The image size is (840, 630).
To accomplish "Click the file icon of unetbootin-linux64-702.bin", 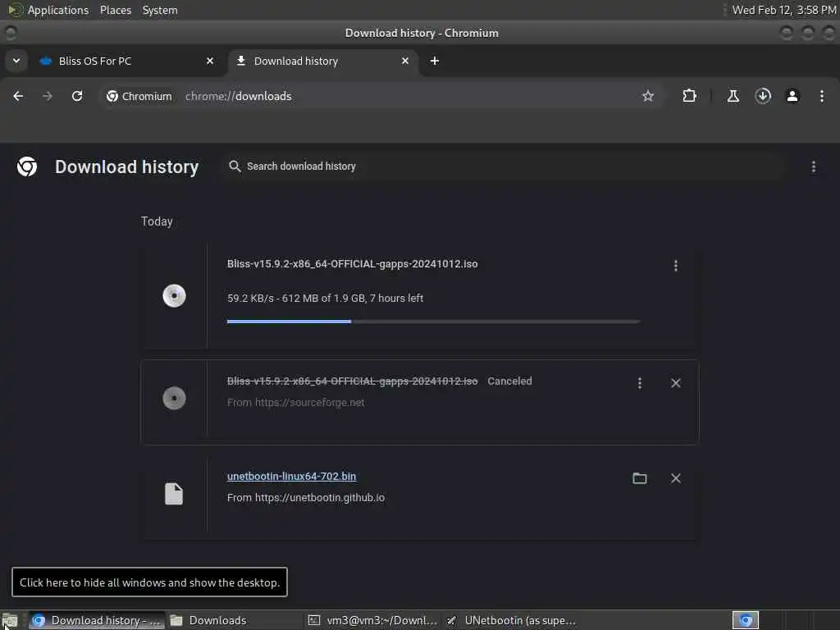I will pos(174,494).
